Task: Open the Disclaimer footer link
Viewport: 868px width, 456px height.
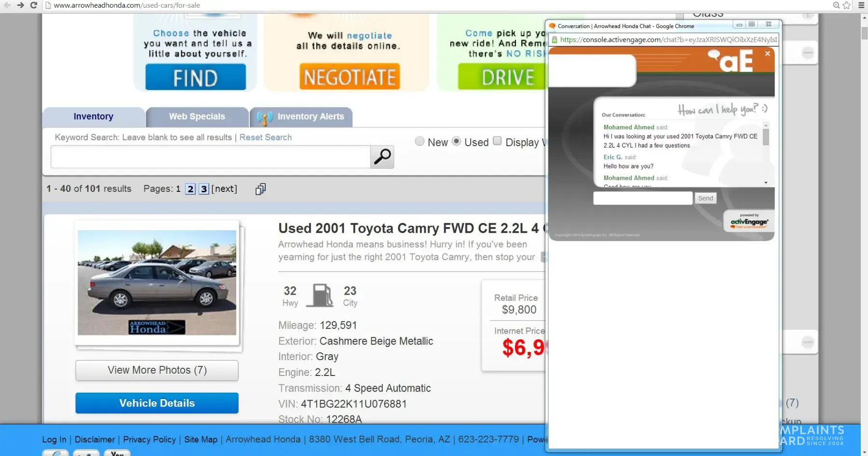Action: (x=95, y=440)
